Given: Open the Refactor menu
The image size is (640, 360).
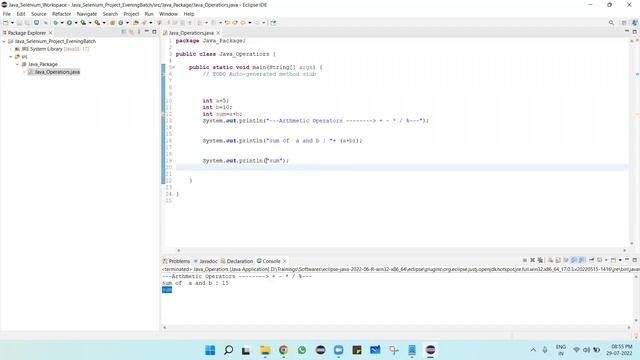Looking at the screenshot, I should (x=62, y=14).
